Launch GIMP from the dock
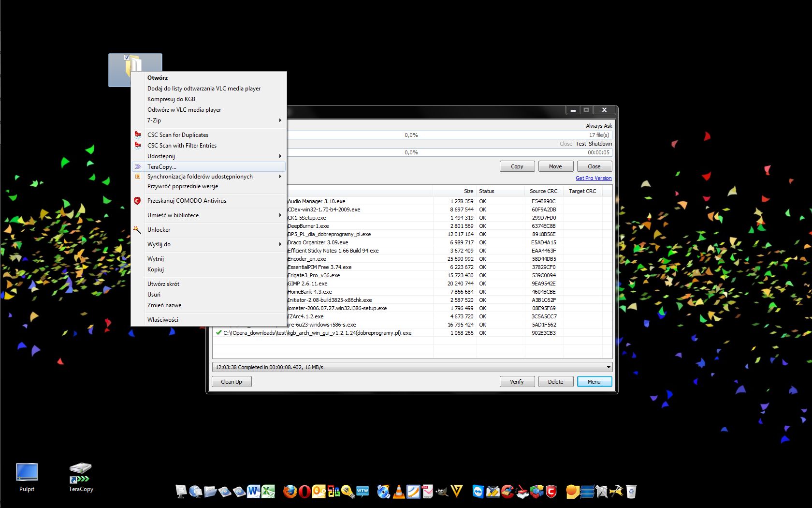Screen dimensions: 812x508 (442, 492)
